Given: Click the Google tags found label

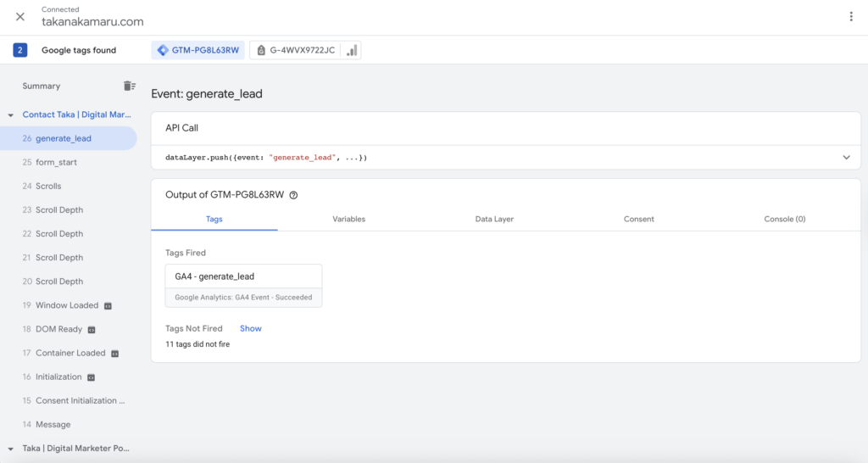Looking at the screenshot, I should click(79, 50).
